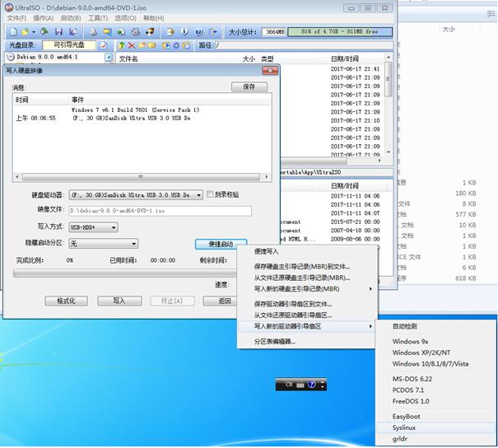Click the red X Delete icon
498x448 pixels.
pos(131,45)
